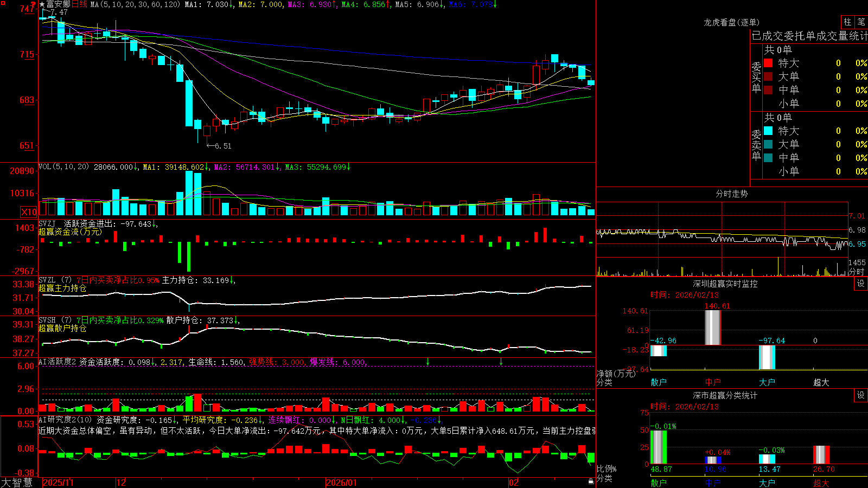868x488 pixels.
Task: Click the lock icon at the timeline end
Action: coord(591,481)
